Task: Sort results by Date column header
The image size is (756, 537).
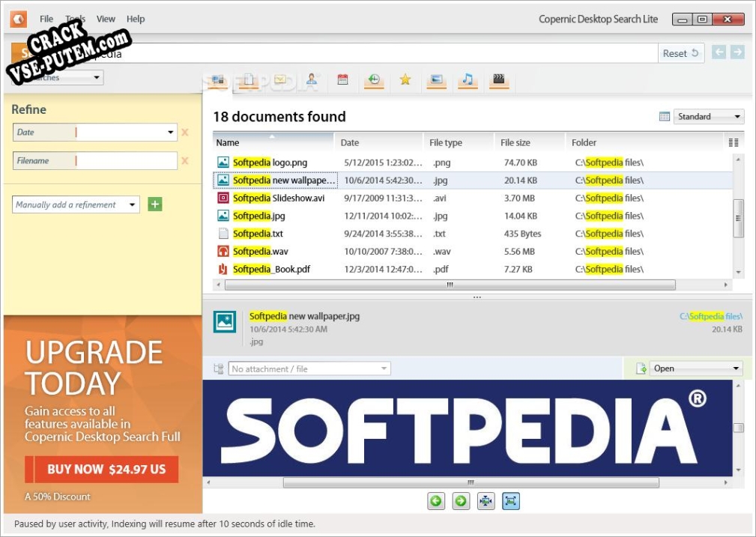Action: pos(378,142)
